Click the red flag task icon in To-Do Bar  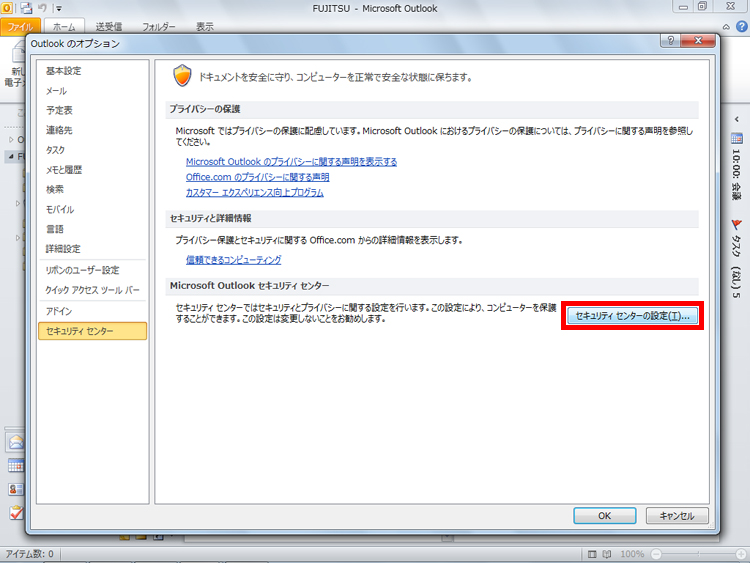[x=737, y=225]
